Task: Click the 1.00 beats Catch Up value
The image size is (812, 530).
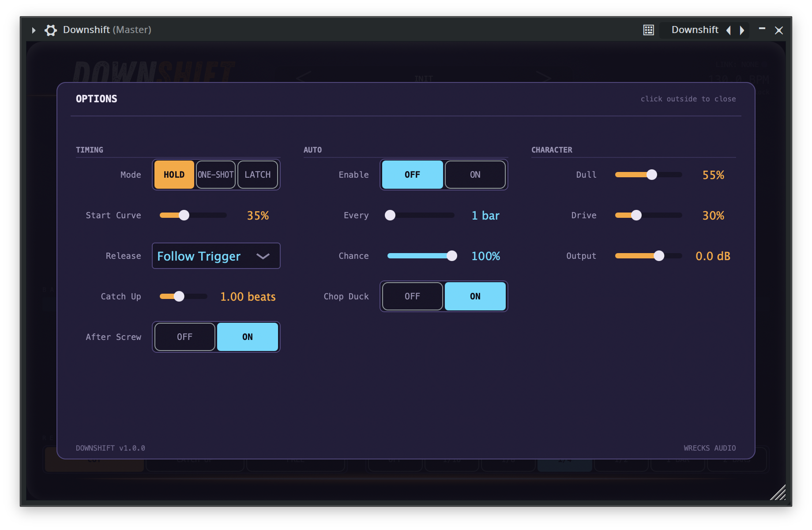Action: 248,297
